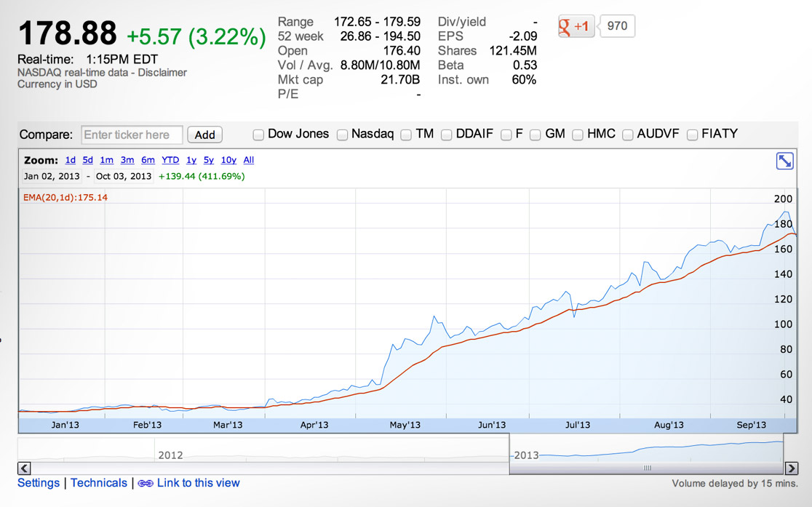This screenshot has height=507, width=812.
Task: Click the Add button
Action: [204, 135]
